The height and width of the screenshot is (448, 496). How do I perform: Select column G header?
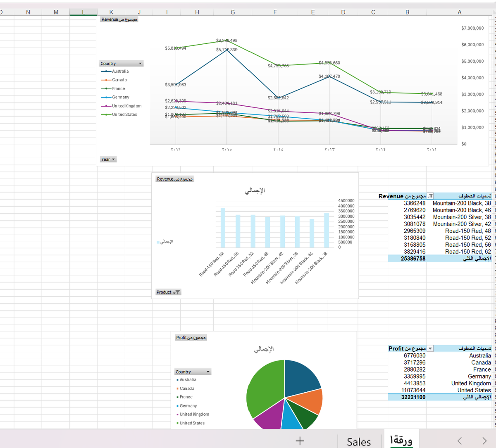(x=233, y=12)
